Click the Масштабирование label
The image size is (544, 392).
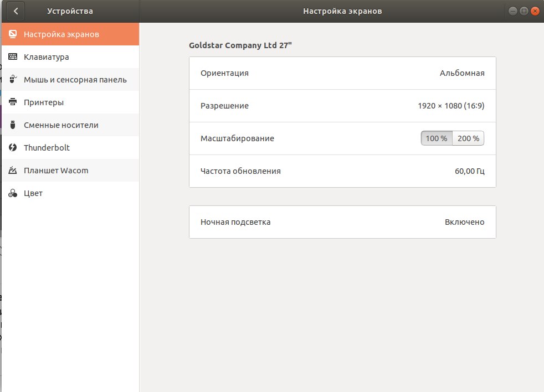[x=237, y=138]
